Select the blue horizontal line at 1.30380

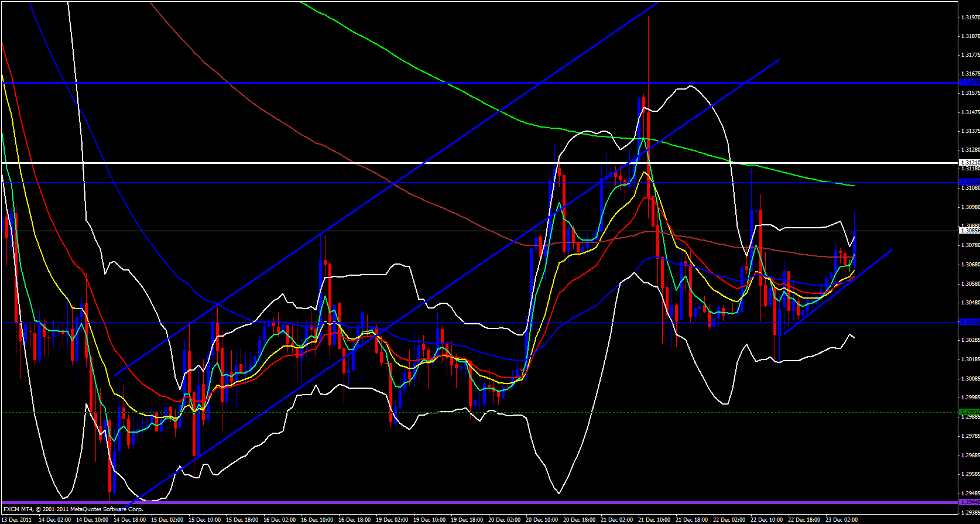[479, 322]
